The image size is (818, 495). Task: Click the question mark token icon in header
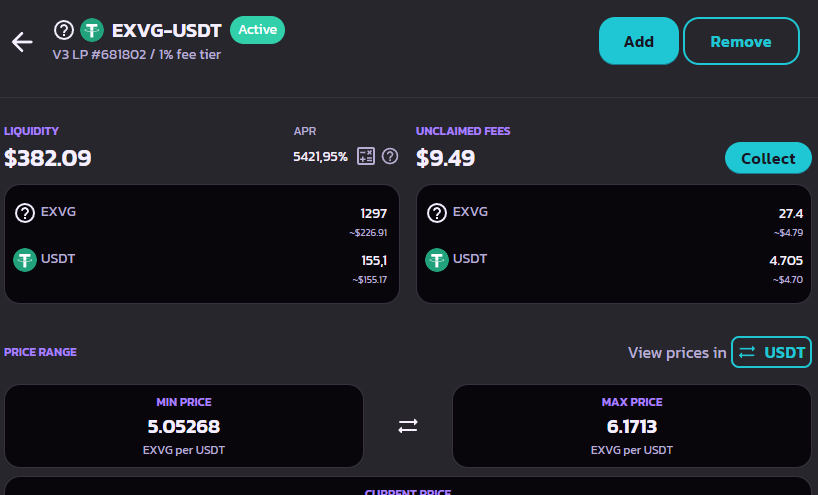64,30
